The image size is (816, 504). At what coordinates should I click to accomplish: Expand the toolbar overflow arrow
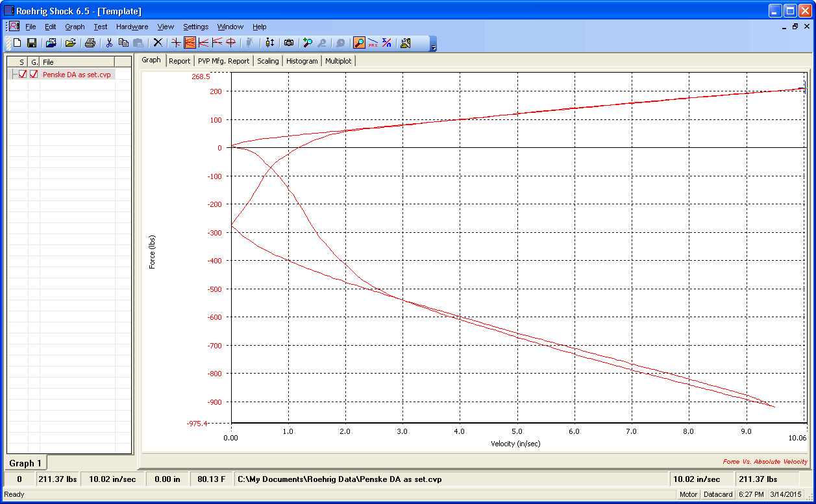[434, 44]
